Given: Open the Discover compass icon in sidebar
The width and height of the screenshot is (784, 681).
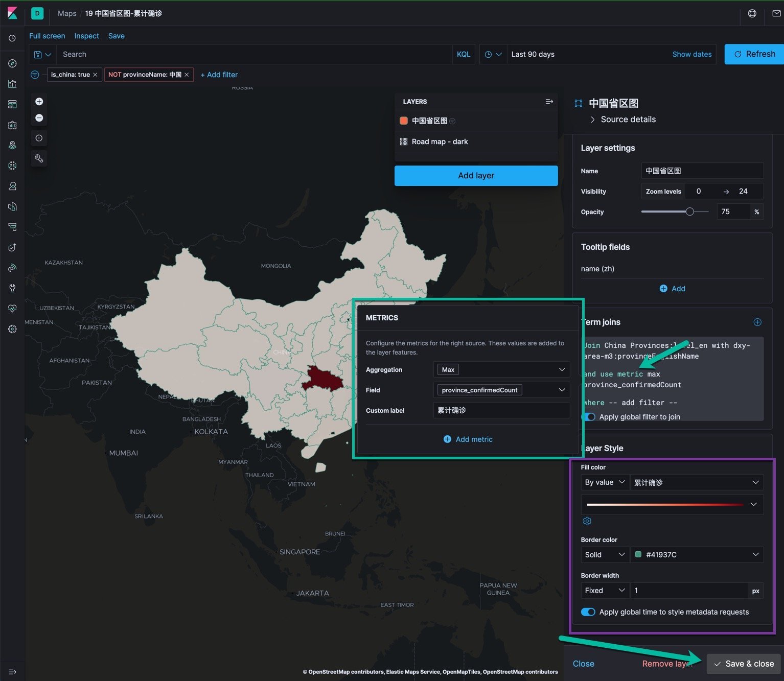Looking at the screenshot, I should (x=12, y=63).
